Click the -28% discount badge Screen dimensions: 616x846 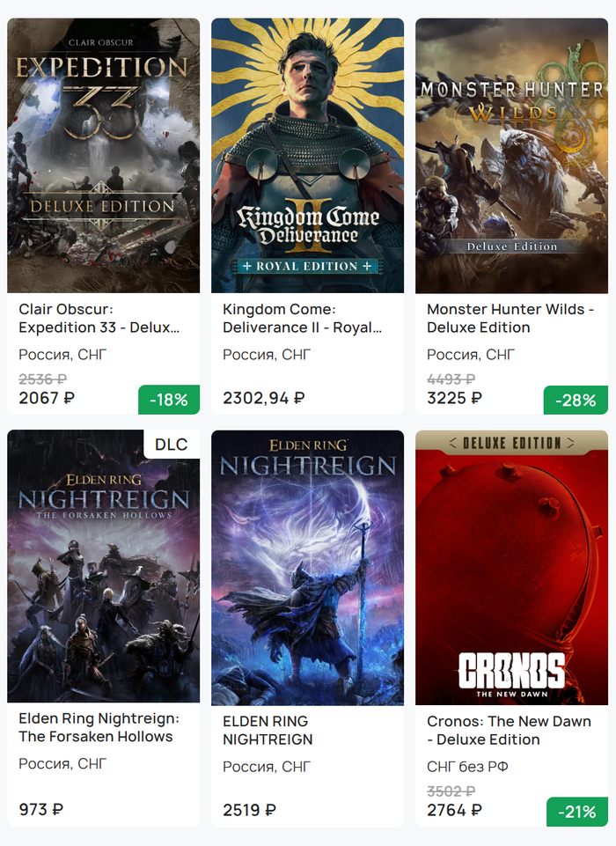tap(577, 400)
